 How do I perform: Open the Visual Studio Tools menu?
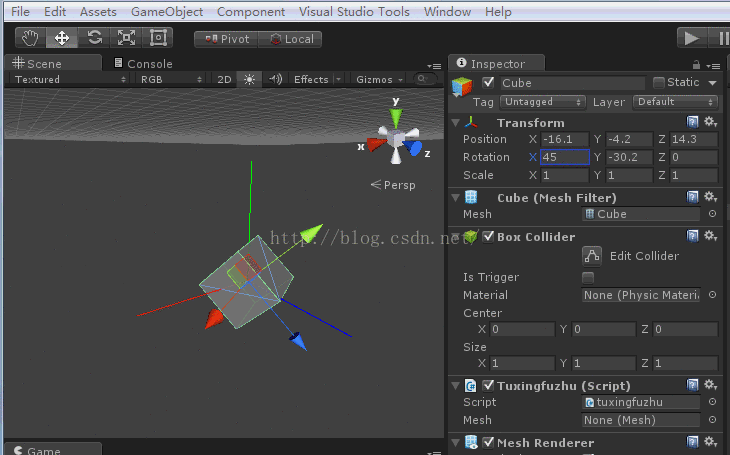click(x=354, y=12)
